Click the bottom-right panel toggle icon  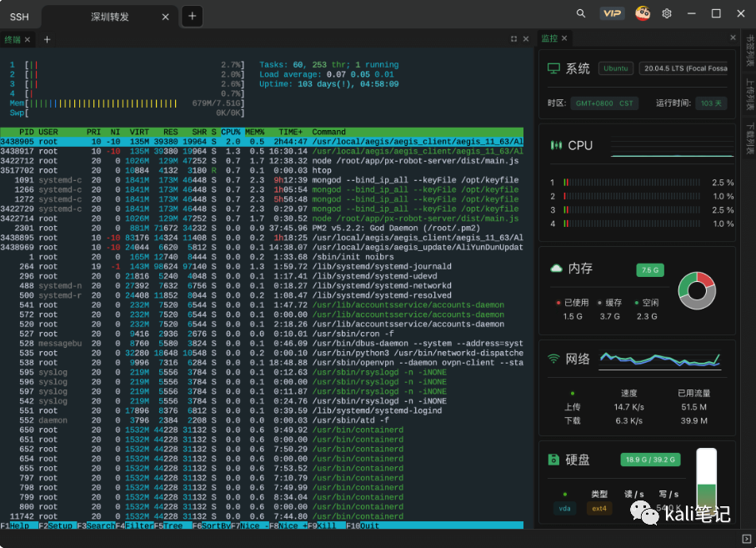[x=746, y=539]
